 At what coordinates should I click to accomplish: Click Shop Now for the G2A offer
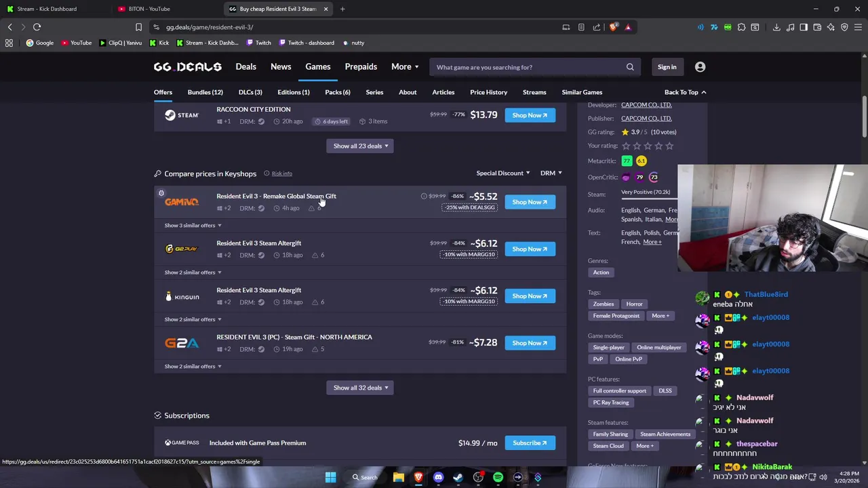coord(530,343)
